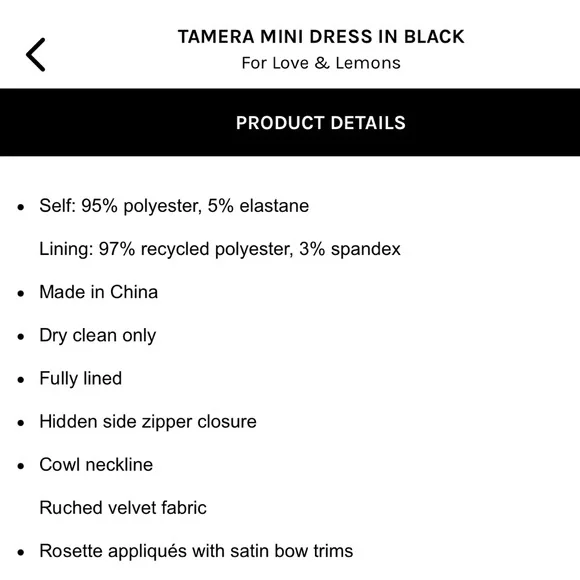Select the Product Details header bar
The height and width of the screenshot is (580, 580).
click(x=290, y=122)
